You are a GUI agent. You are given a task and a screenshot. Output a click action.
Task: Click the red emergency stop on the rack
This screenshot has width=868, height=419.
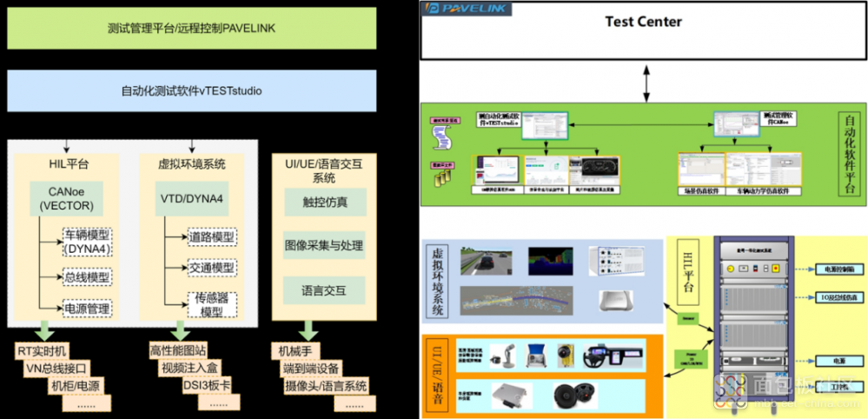click(x=776, y=269)
